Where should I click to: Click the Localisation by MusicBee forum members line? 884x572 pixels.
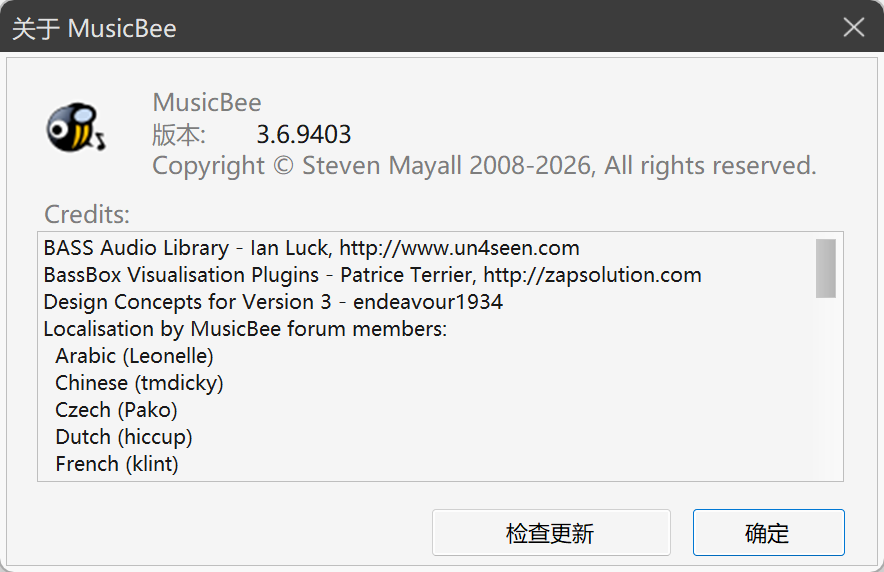tap(245, 329)
